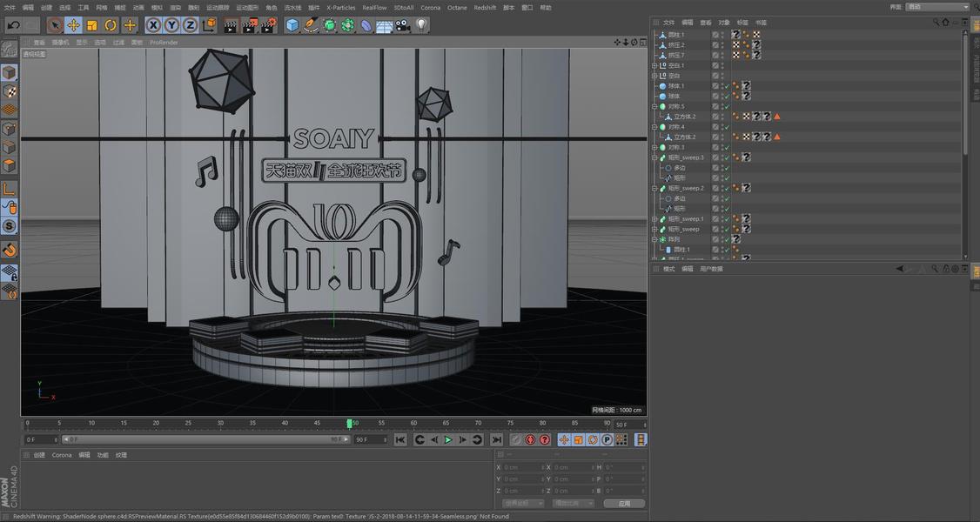This screenshot has height=522, width=980.
Task: Collapse the 阵列 array object
Action: pos(654,239)
